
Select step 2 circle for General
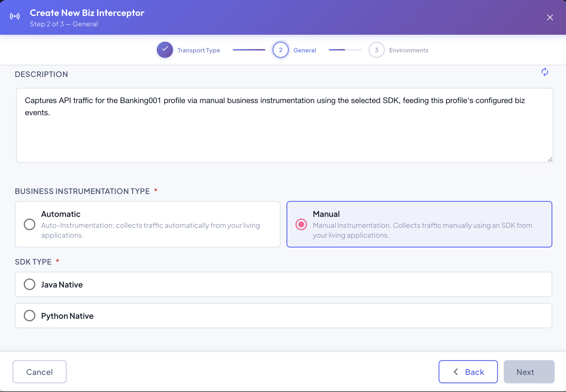pos(280,50)
